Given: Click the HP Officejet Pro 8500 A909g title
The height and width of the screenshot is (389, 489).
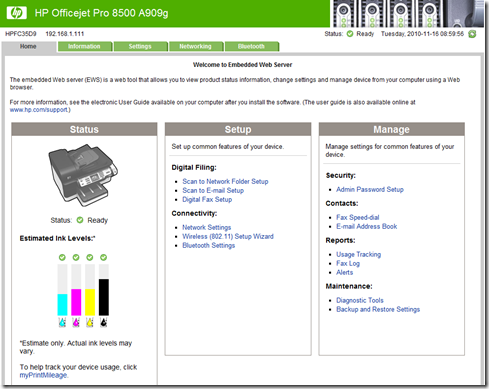Looking at the screenshot, I should [x=102, y=13].
